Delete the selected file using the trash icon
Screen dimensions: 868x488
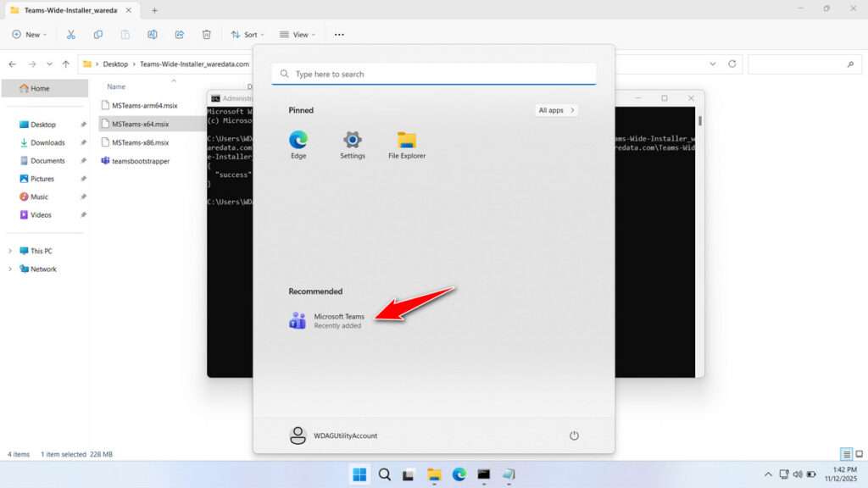click(x=205, y=34)
